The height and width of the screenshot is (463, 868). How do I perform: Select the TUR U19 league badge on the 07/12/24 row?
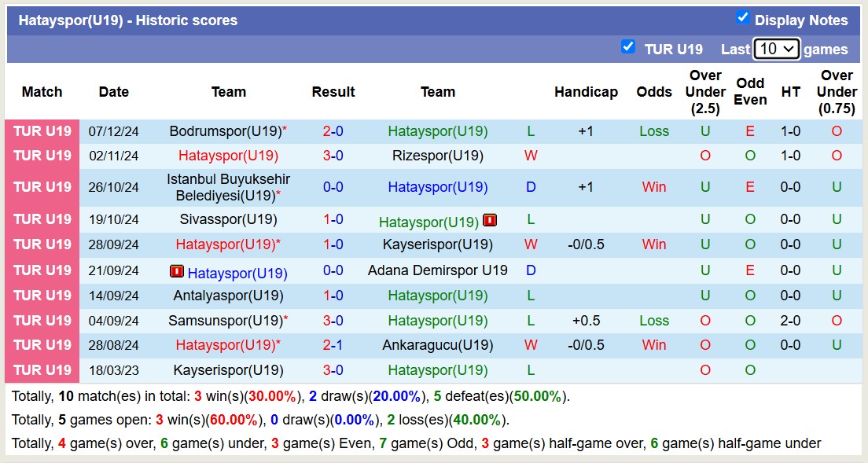42,131
